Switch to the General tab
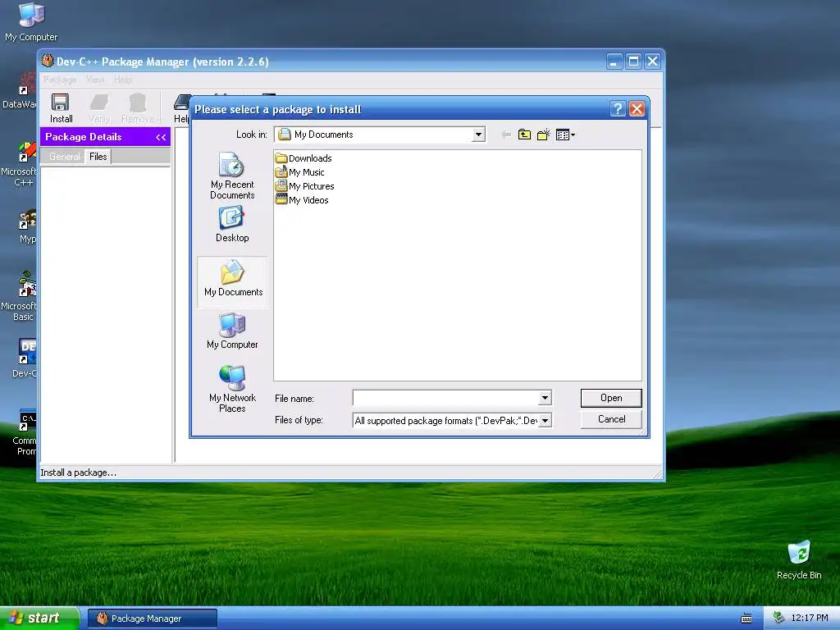Viewport: 840px width, 630px height. click(x=64, y=157)
